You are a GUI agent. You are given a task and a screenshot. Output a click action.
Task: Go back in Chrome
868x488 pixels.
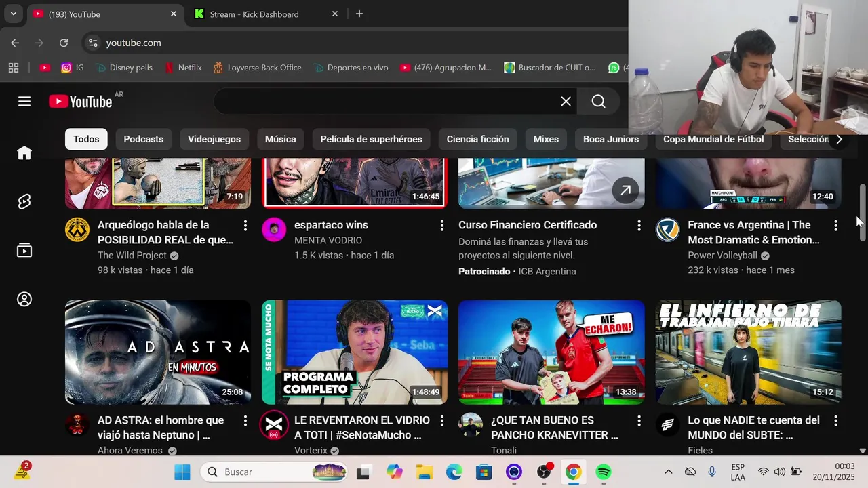(x=15, y=43)
